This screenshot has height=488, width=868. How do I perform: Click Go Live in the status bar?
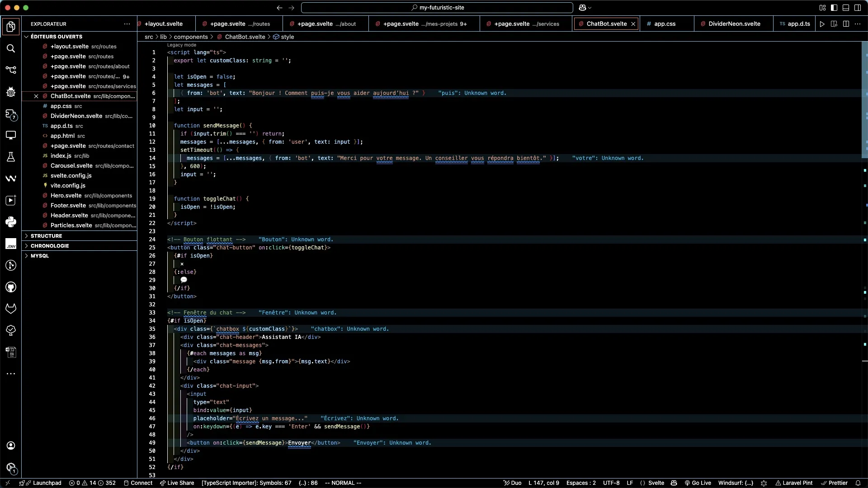coord(698,483)
